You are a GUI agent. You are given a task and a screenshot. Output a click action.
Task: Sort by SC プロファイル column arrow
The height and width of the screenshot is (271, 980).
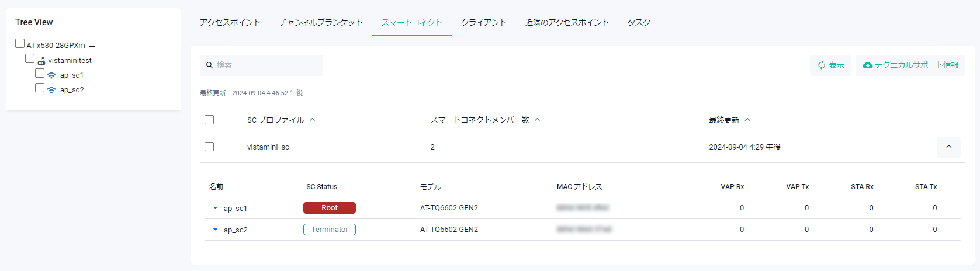tap(313, 120)
